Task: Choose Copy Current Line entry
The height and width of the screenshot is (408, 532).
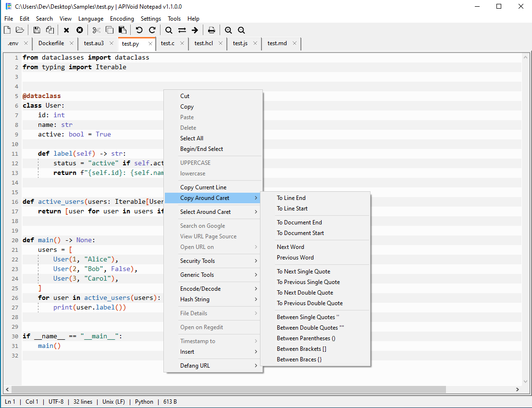Action: coord(213,187)
